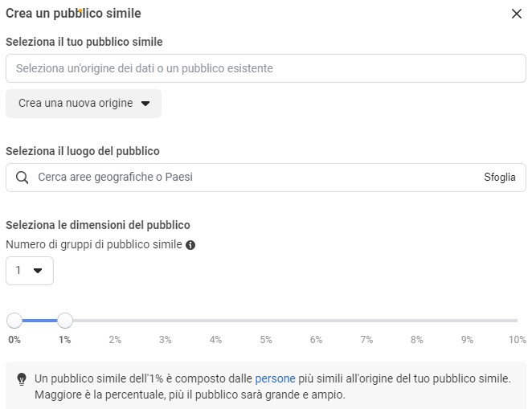
Task: Click the 4% mark on the slider track
Action: coord(215,321)
